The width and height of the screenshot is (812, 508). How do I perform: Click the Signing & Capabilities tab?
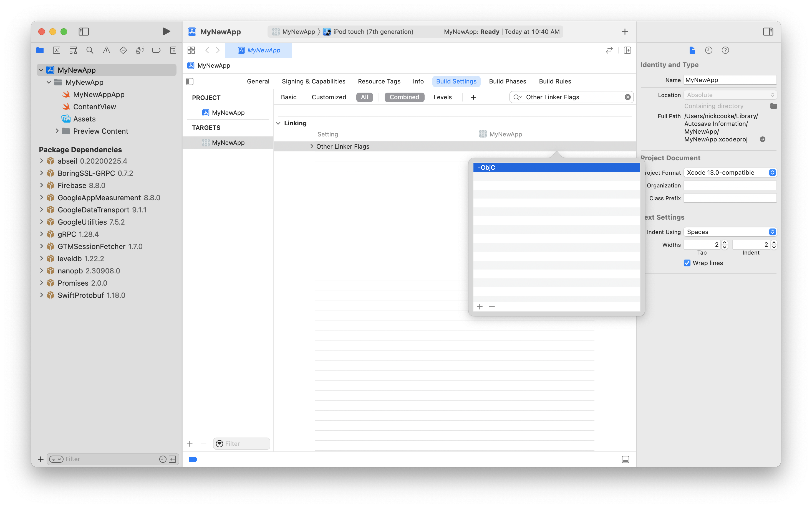tap(313, 81)
